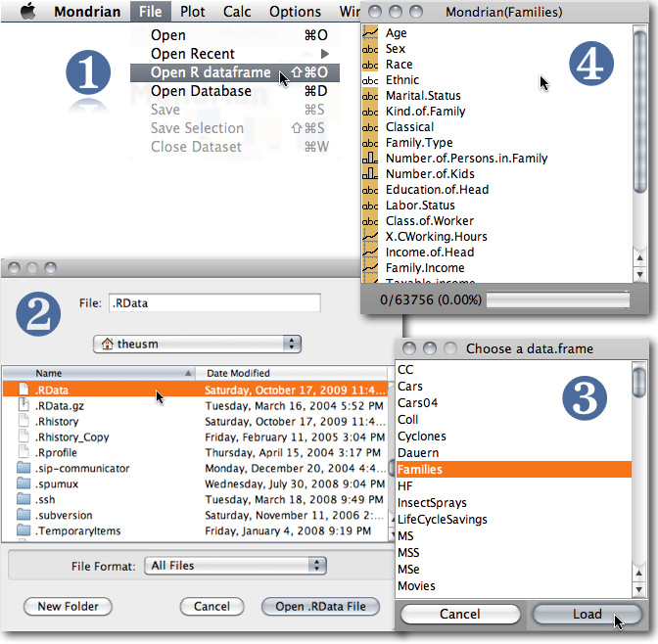The height and width of the screenshot is (644, 658).
Task: Open the Mondrian application menu
Action: click(x=87, y=12)
